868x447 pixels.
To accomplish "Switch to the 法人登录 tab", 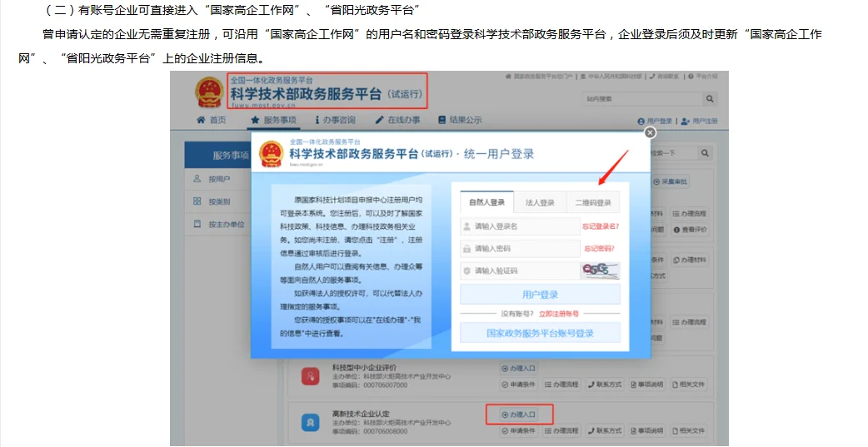I will pyautogui.click(x=540, y=202).
